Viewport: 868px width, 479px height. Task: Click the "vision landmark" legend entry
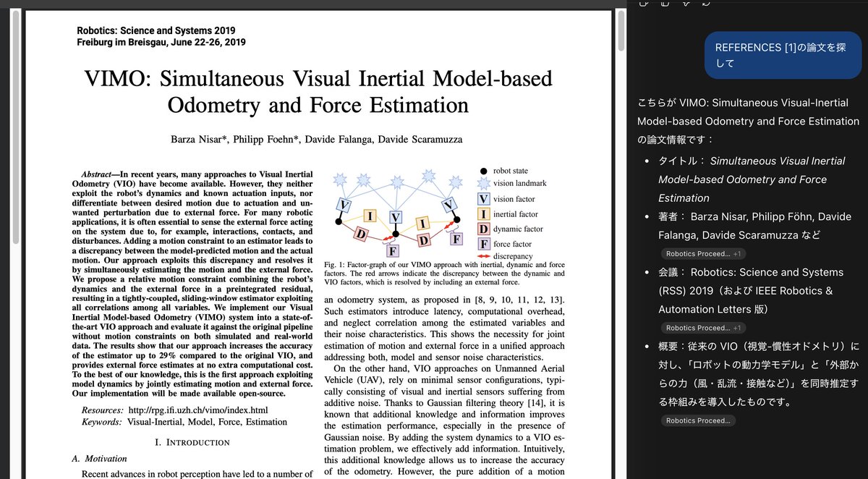[513, 184]
